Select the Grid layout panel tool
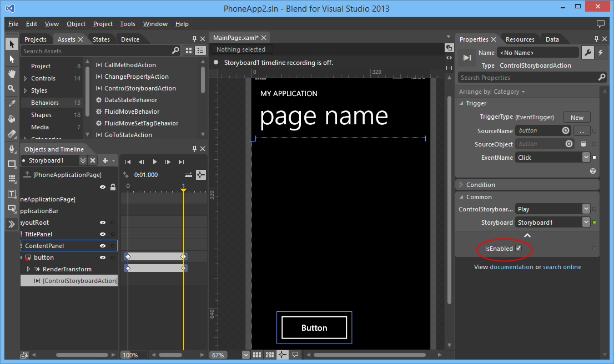Viewport: 614px width, 364px height. (x=12, y=179)
